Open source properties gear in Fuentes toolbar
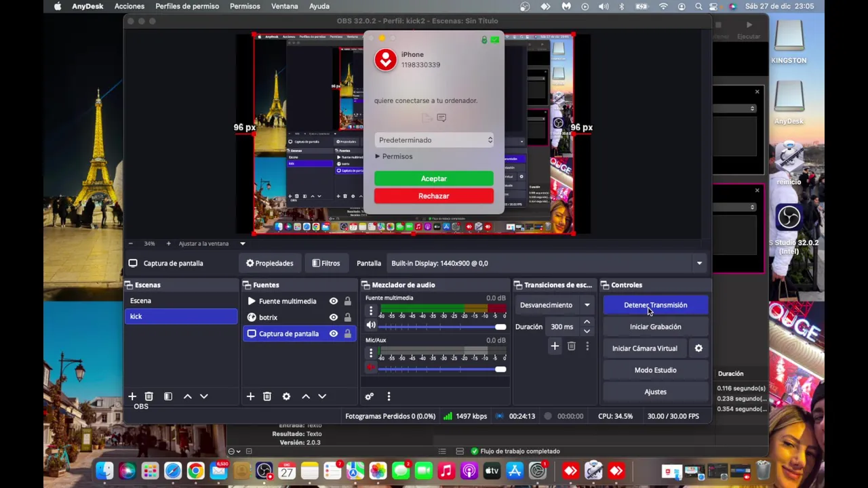 286,396
